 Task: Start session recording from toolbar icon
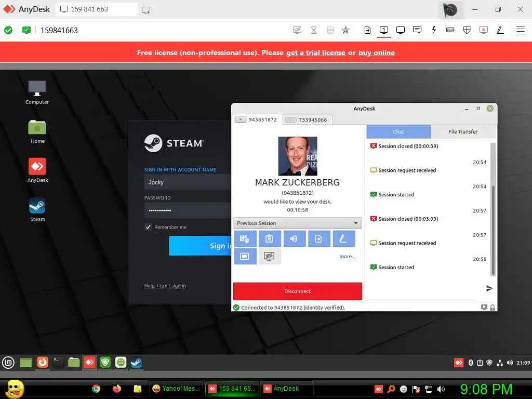[x=484, y=30]
